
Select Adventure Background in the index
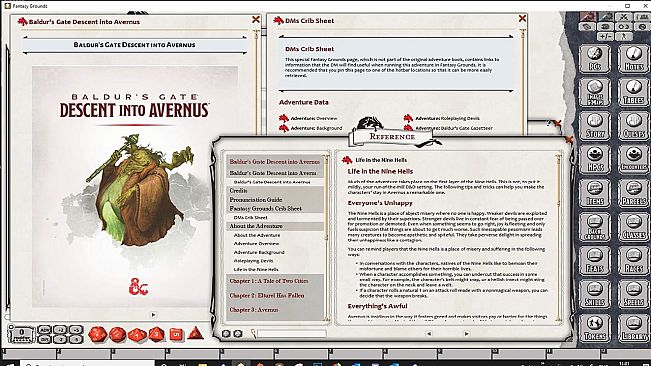[259, 252]
